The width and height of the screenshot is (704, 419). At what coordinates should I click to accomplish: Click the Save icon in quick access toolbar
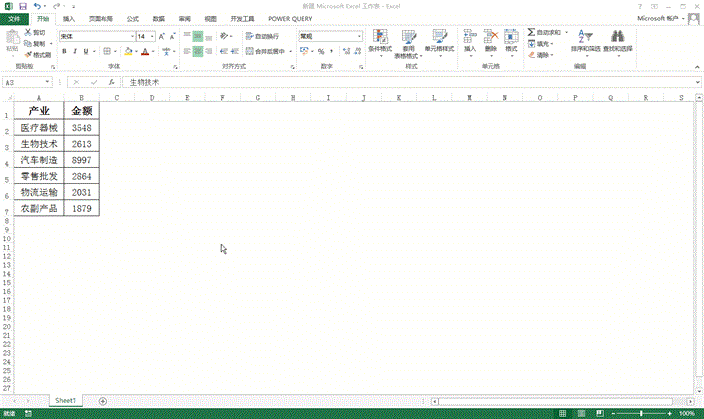24,6
